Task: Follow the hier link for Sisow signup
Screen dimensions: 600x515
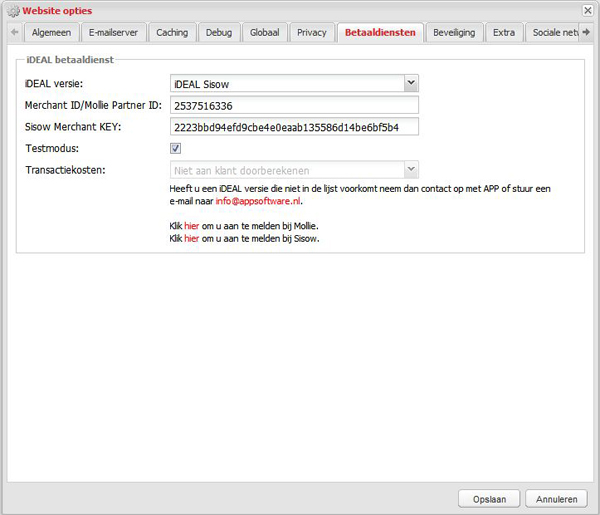Action: pyautogui.click(x=192, y=239)
